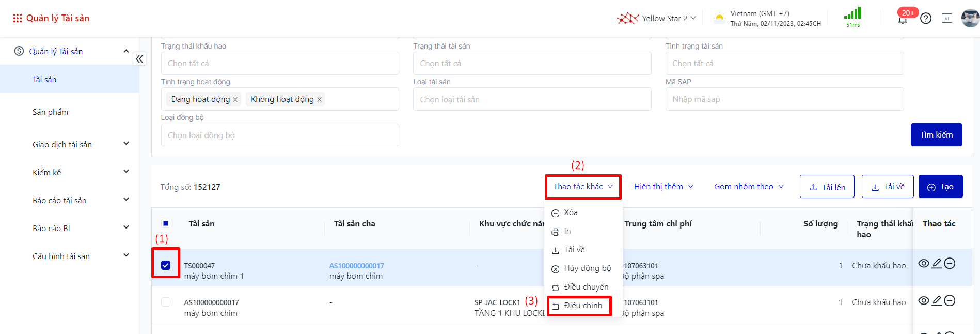Open the Yellow Star 2 company dropdown
This screenshot has height=334, width=980.
tap(669, 19)
